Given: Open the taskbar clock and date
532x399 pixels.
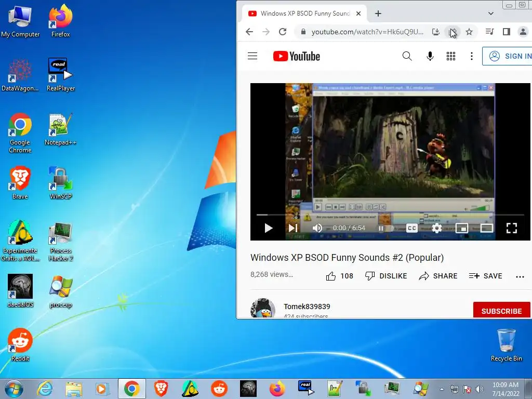Looking at the screenshot, I should coord(506,389).
